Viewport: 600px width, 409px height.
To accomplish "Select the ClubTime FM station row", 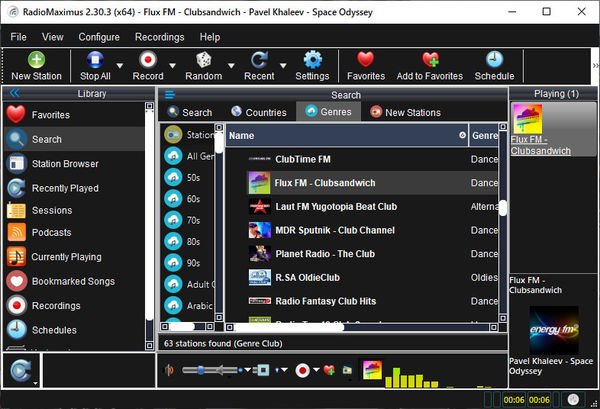I will pos(362,159).
